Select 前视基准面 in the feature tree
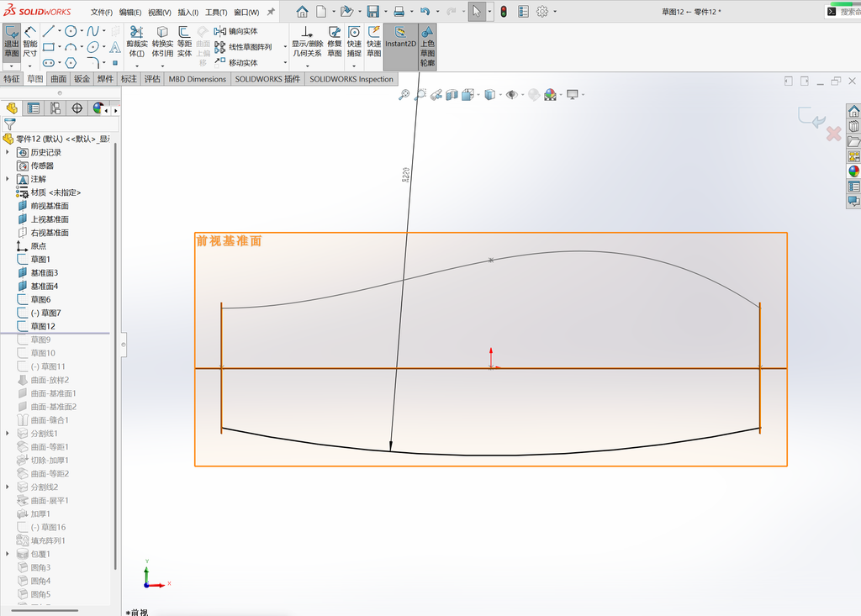The image size is (861, 616). (50, 206)
